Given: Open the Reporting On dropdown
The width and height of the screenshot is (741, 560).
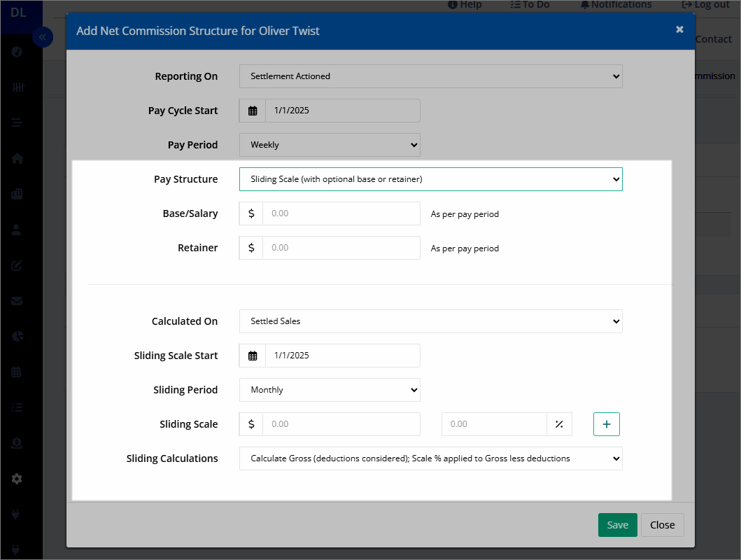Looking at the screenshot, I should pos(430,76).
